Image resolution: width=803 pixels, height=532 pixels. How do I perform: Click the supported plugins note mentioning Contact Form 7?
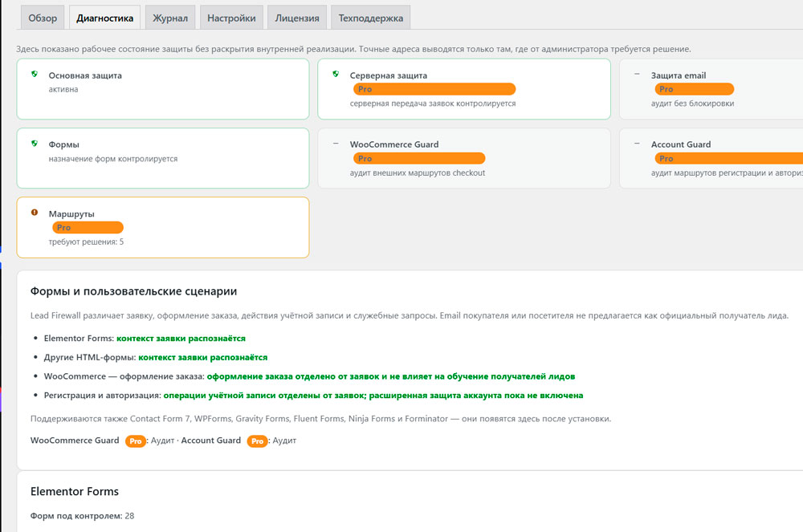[320, 418]
